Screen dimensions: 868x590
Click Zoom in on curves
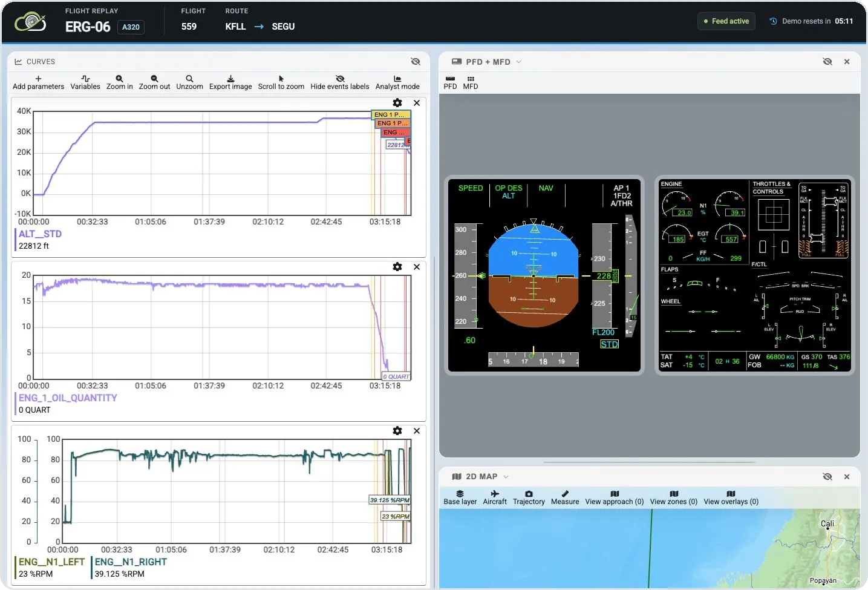coord(119,83)
